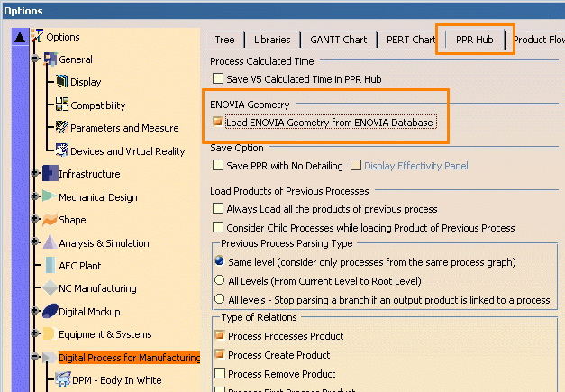Image resolution: width=565 pixels, height=392 pixels.
Task: Click the Options root tree icon
Action: click(37, 36)
